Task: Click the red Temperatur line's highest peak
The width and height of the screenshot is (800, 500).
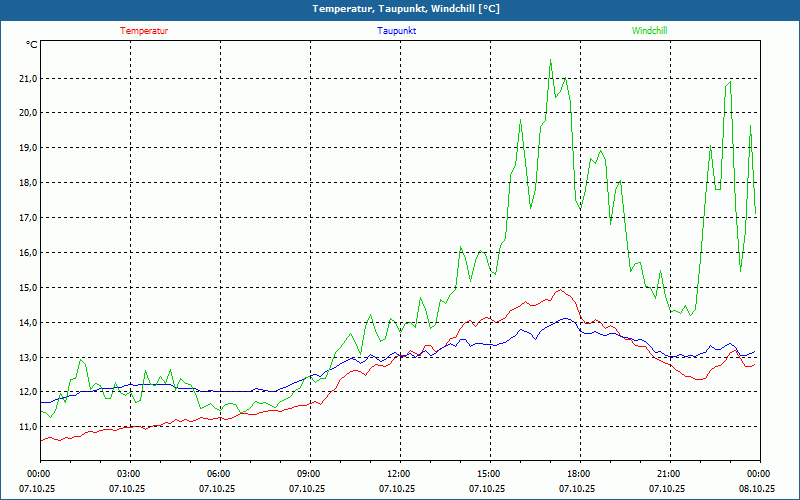Action: [x=560, y=291]
